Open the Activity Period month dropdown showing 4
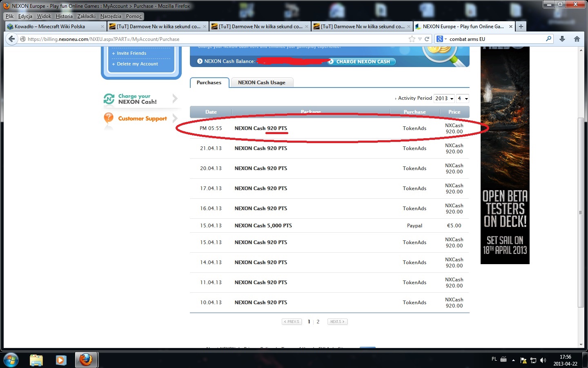 463,99
